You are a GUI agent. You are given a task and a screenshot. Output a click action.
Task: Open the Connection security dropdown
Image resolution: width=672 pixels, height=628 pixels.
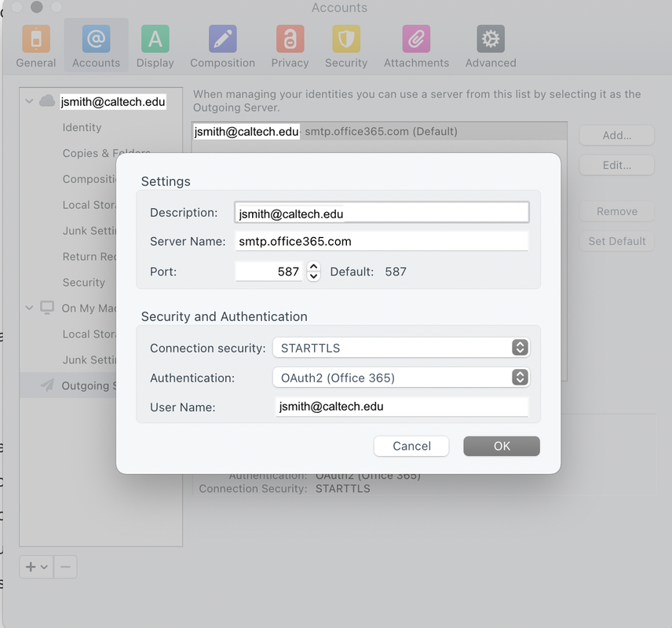click(x=400, y=348)
